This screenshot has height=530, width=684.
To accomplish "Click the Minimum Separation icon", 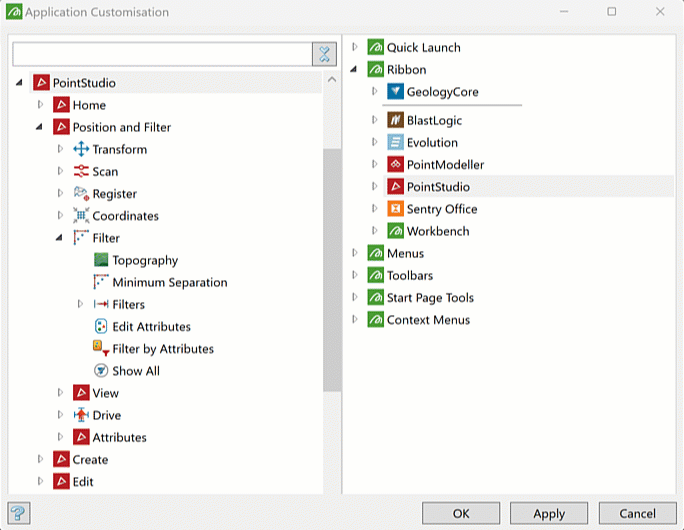I will tap(101, 282).
